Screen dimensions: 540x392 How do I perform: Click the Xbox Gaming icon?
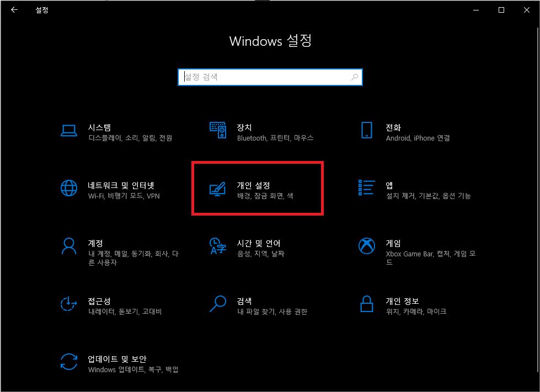pos(366,246)
